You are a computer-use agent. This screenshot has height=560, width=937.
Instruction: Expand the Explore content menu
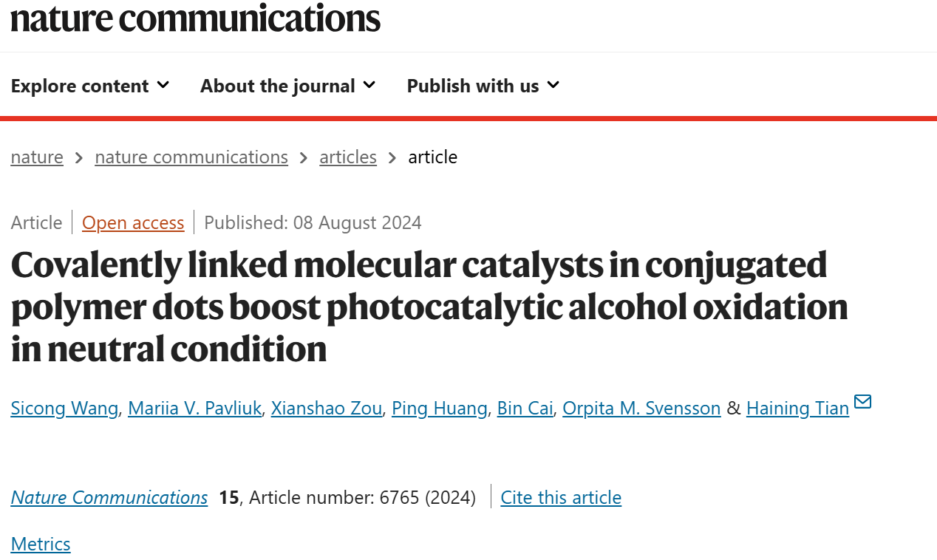[90, 86]
